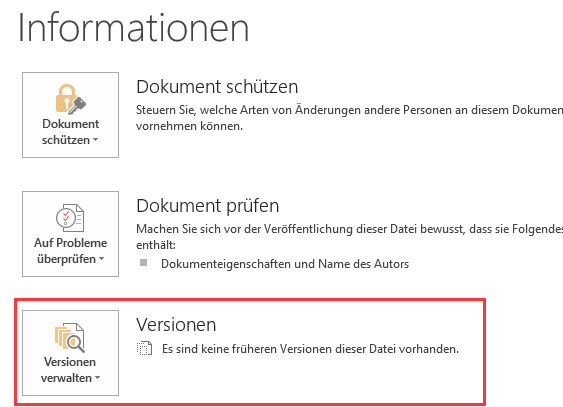Click the dotted document icon under Versionen

tap(144, 348)
